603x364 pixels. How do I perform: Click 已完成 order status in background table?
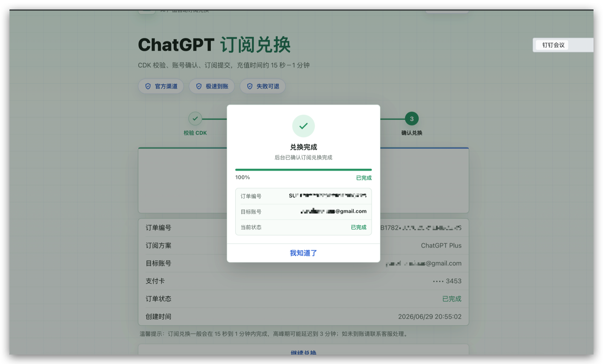click(x=451, y=298)
